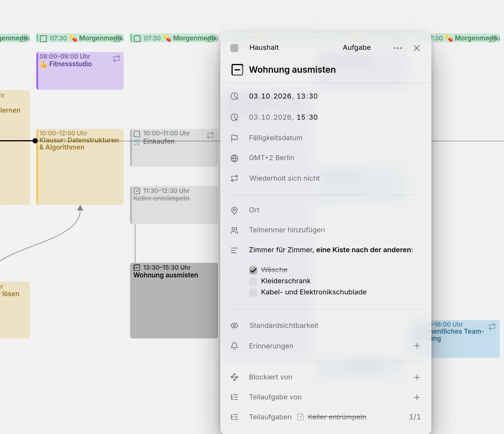This screenshot has width=504, height=434.
Task: Open the Haushalt calendar selector
Action: coord(264,48)
